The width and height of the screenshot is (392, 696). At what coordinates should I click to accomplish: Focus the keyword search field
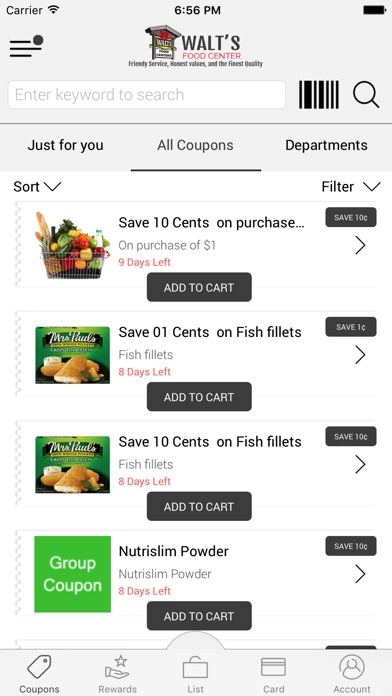[147, 95]
